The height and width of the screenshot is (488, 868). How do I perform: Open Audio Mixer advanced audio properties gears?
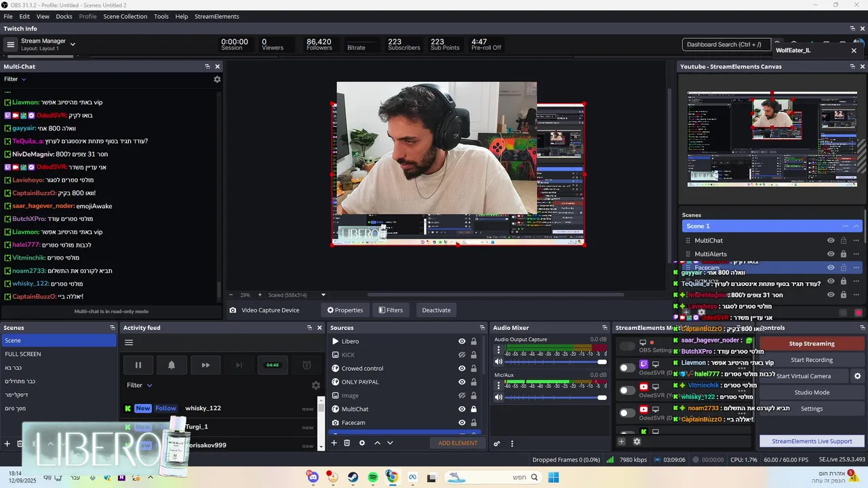click(x=497, y=444)
